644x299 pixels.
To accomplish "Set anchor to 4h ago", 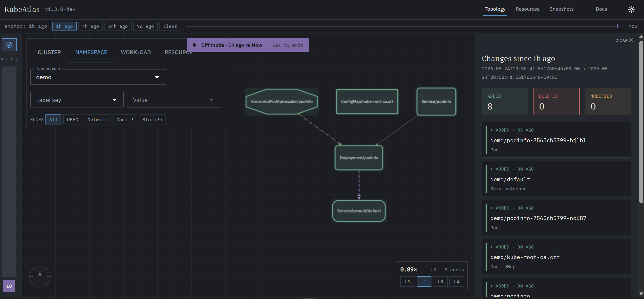I will coord(91,26).
